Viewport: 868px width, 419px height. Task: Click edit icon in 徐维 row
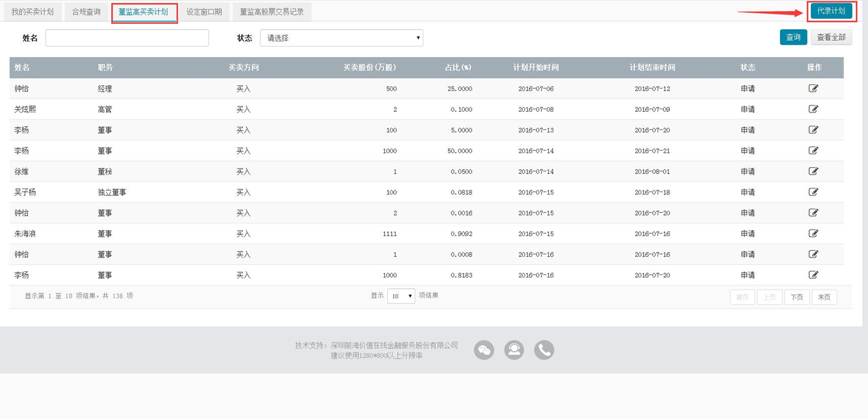point(813,171)
